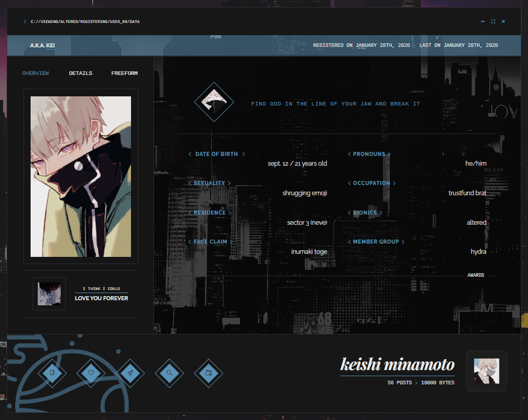Click the 'he/him' value
This screenshot has width=528, height=420.
click(476, 164)
